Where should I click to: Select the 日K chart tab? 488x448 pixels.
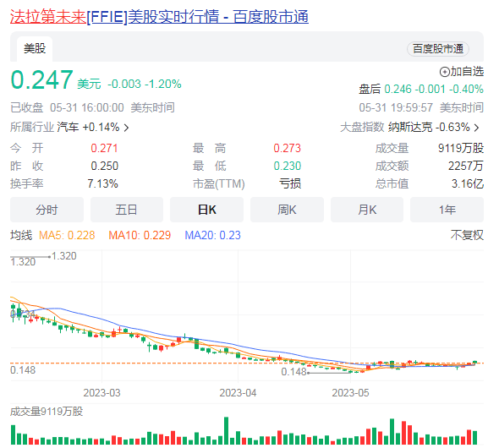(x=206, y=210)
